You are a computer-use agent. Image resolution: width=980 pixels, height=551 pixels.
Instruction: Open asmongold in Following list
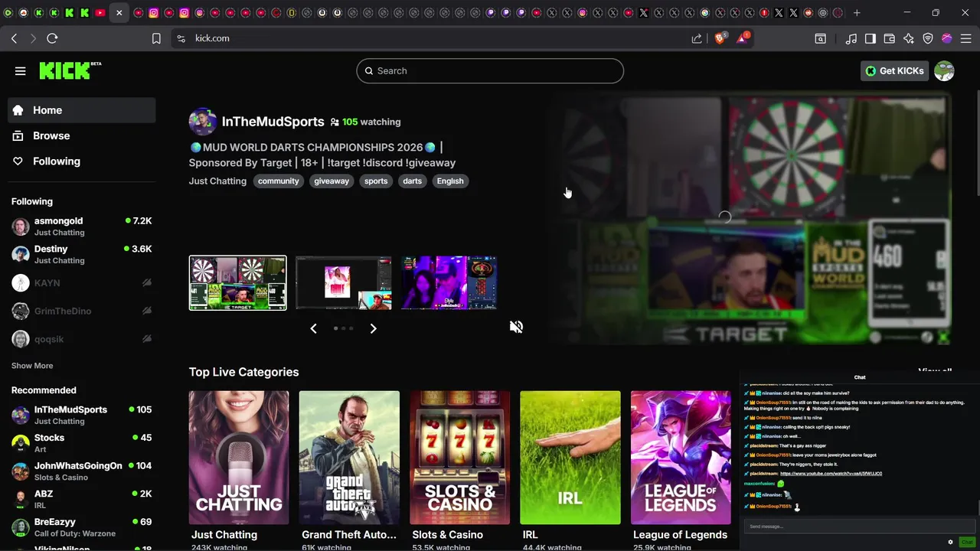click(82, 227)
